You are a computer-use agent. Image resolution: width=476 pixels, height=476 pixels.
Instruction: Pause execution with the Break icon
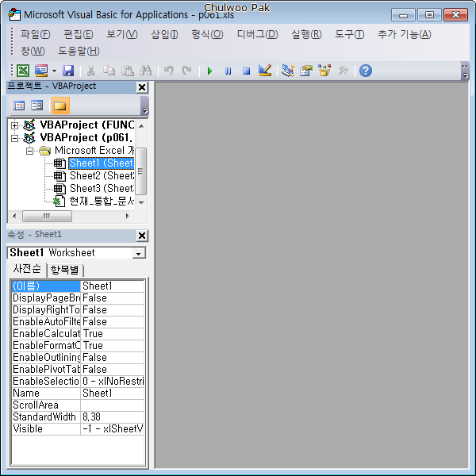[x=228, y=71]
